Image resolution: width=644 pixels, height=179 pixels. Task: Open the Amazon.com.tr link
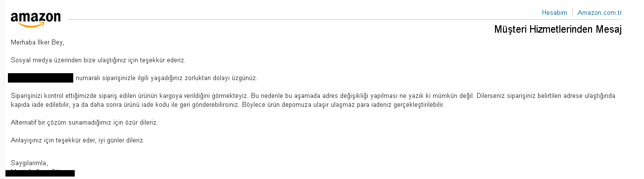click(599, 12)
